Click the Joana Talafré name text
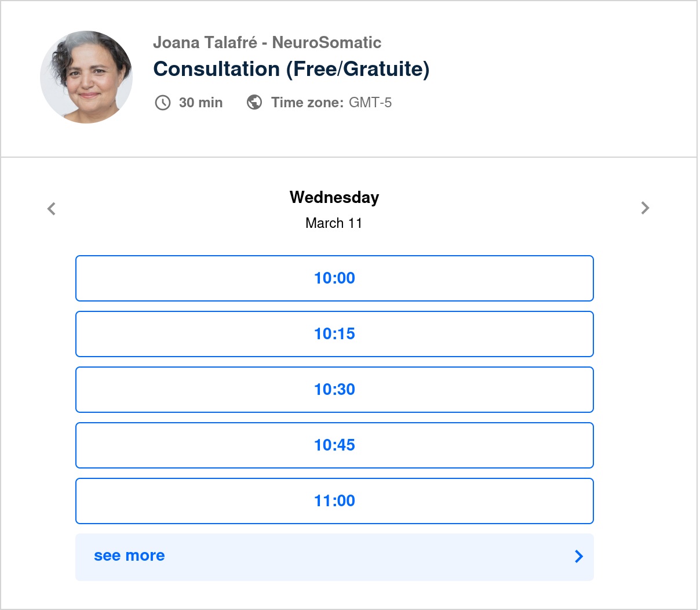 205,42
